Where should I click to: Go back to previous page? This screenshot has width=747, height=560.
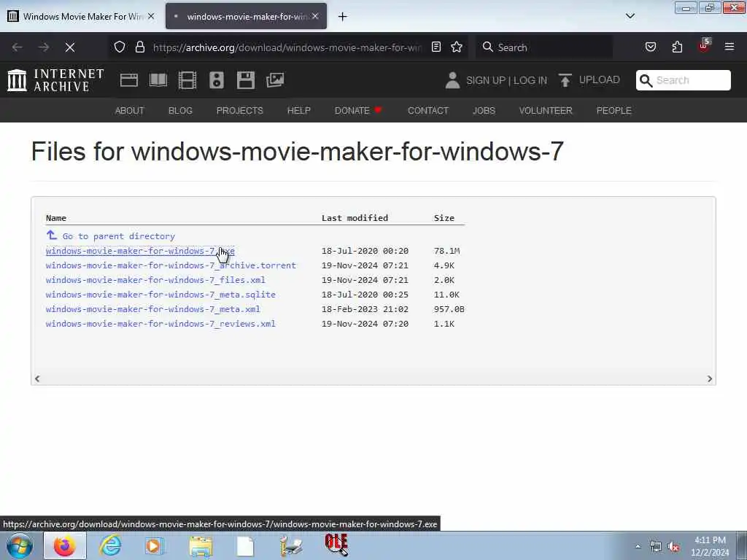(x=18, y=47)
